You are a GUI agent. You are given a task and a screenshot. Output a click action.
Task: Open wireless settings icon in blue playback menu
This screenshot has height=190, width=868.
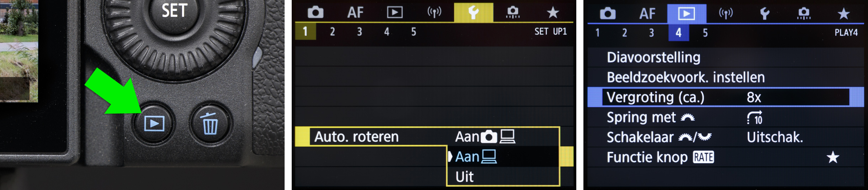726,14
